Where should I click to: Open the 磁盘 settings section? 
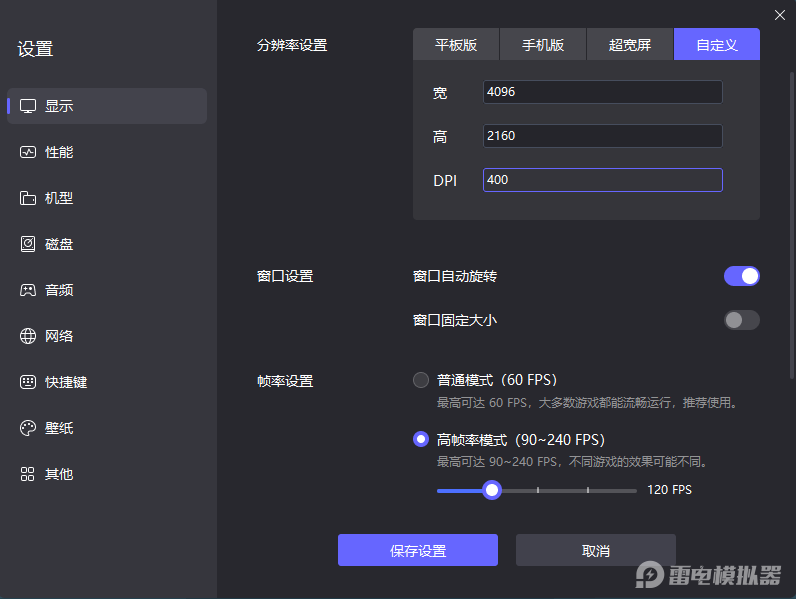107,244
